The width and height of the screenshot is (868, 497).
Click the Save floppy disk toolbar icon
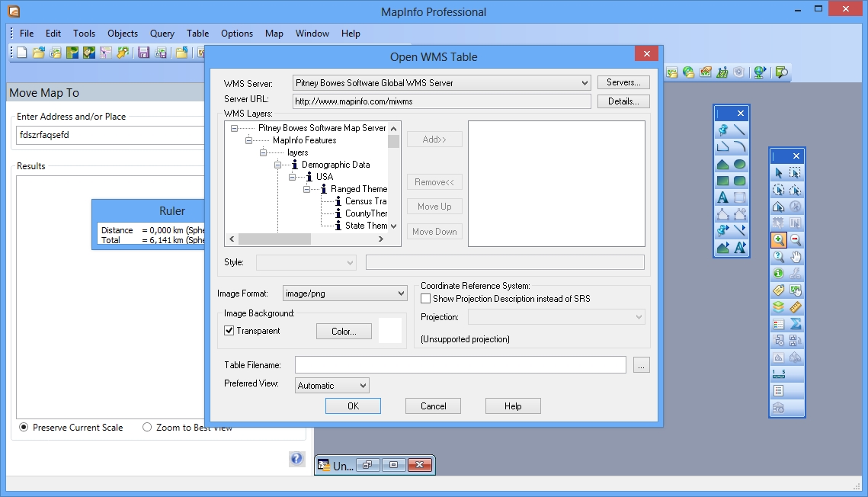point(144,53)
